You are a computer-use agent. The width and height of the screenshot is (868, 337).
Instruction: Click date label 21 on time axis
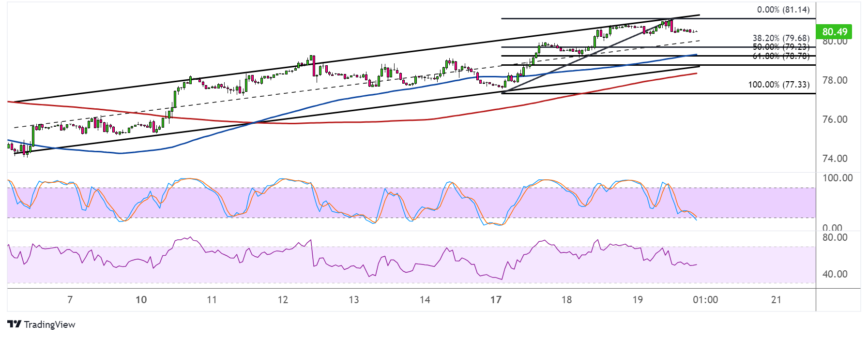point(776,300)
